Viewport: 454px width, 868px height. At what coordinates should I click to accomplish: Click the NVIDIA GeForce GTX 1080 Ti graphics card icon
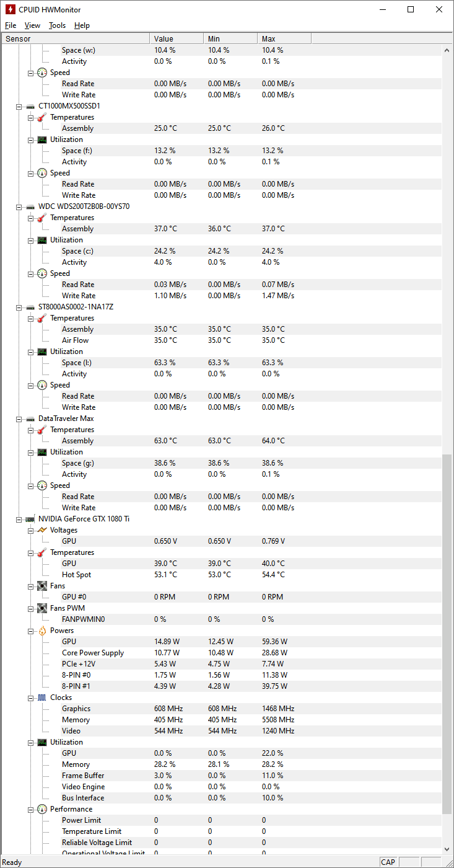(30, 519)
